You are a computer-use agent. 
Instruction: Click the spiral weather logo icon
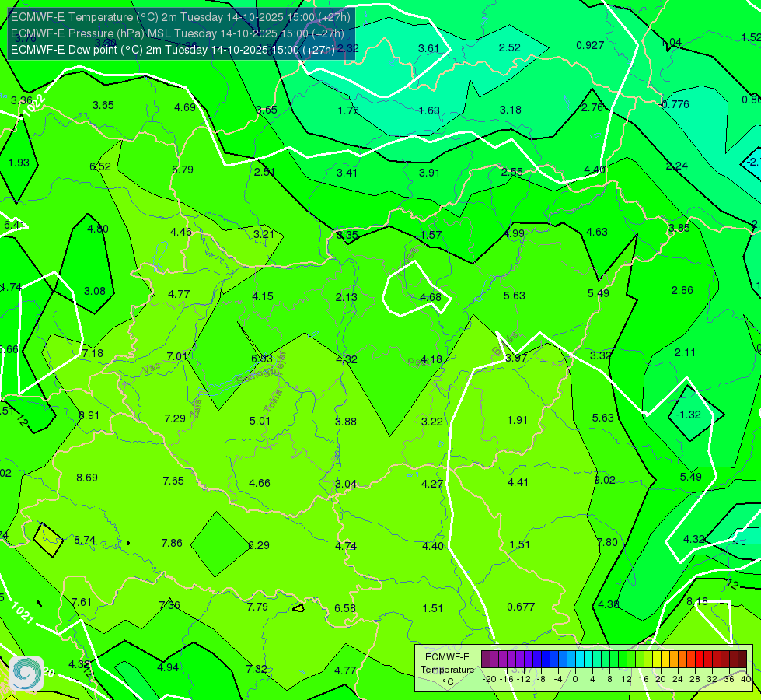26,674
